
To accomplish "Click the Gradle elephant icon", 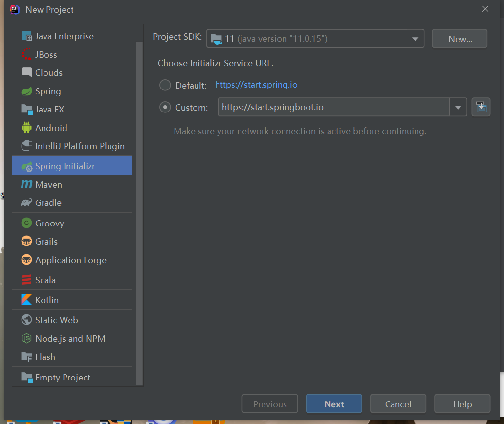I will 27,203.
